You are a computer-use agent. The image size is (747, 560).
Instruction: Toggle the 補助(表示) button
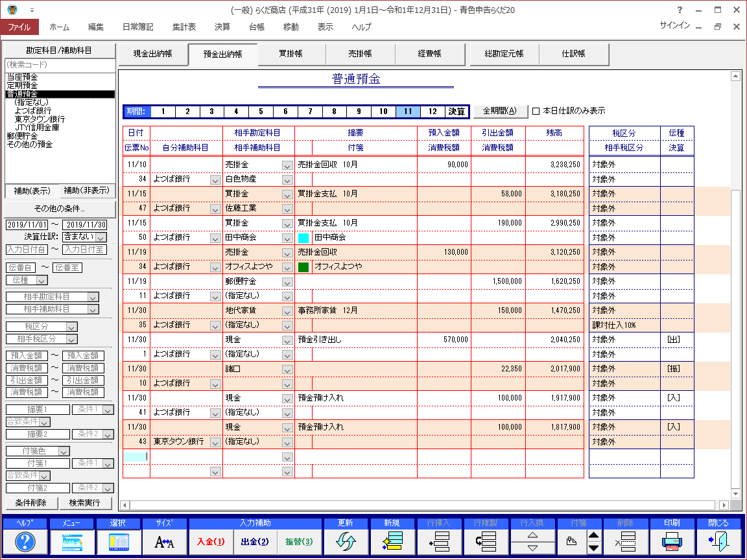(x=32, y=191)
